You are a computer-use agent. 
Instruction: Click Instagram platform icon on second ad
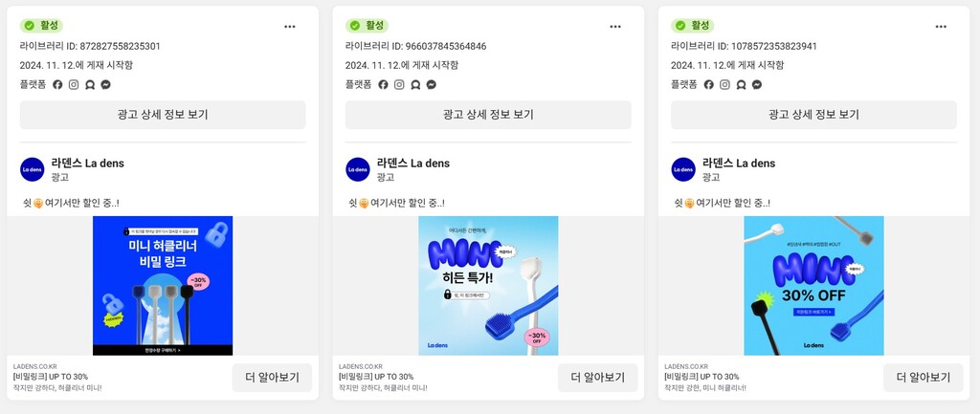[399, 84]
